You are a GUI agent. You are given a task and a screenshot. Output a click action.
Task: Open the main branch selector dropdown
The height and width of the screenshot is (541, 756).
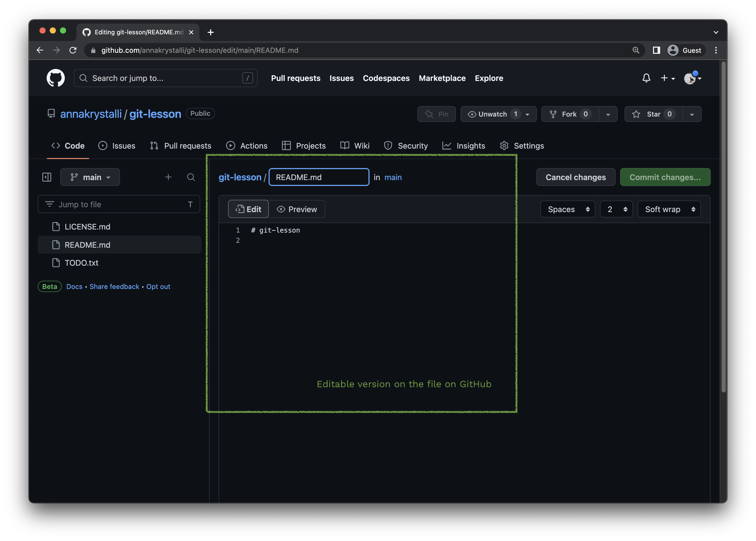(x=90, y=177)
